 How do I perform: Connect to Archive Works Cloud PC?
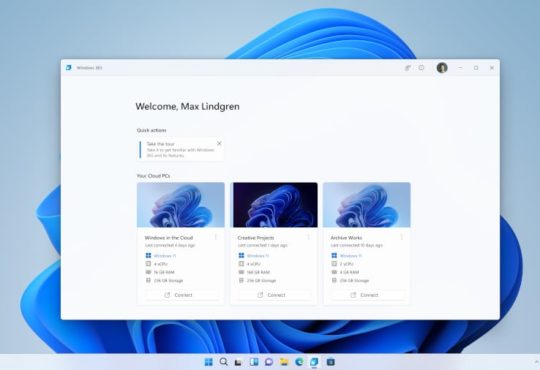(x=366, y=295)
